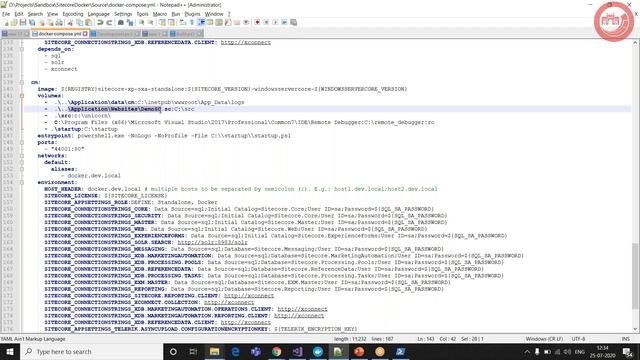This screenshot has height=360, width=640.
Task: Click the XCONNECT.COLLECTION http://xconnect link
Action: [x=229, y=302]
